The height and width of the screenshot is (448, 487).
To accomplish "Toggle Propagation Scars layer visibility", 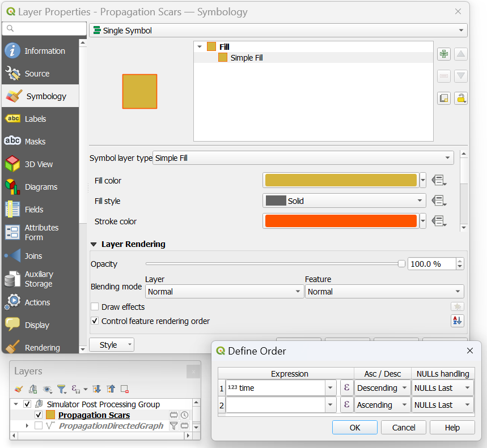I will click(x=39, y=415).
